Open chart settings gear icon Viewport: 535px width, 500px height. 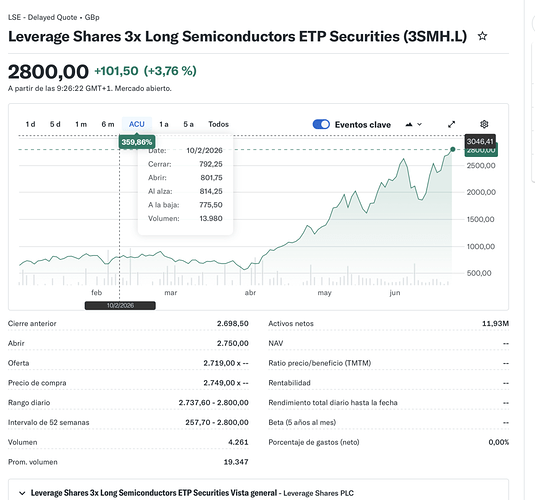click(x=484, y=124)
